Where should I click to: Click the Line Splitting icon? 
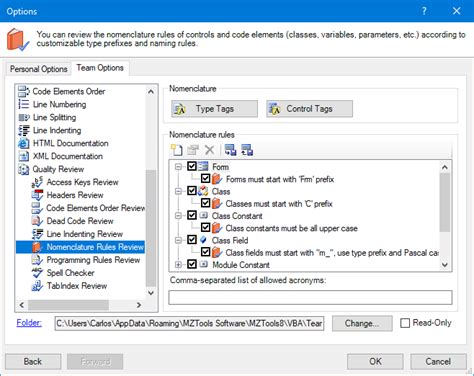24,117
